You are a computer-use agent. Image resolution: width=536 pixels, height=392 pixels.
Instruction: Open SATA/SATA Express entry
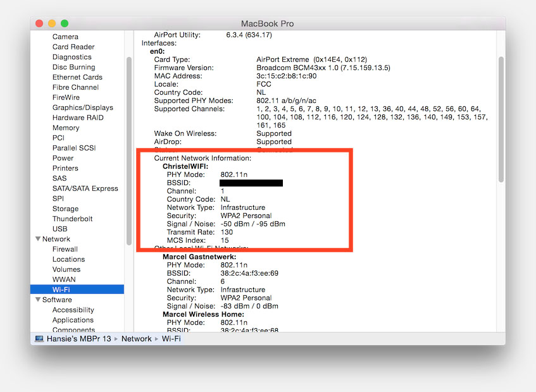coord(85,188)
